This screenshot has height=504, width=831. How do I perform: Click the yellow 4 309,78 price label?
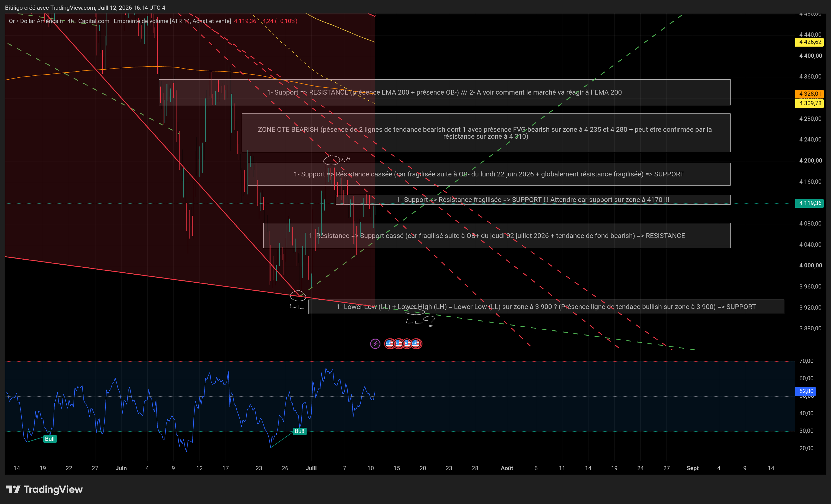pyautogui.click(x=809, y=103)
